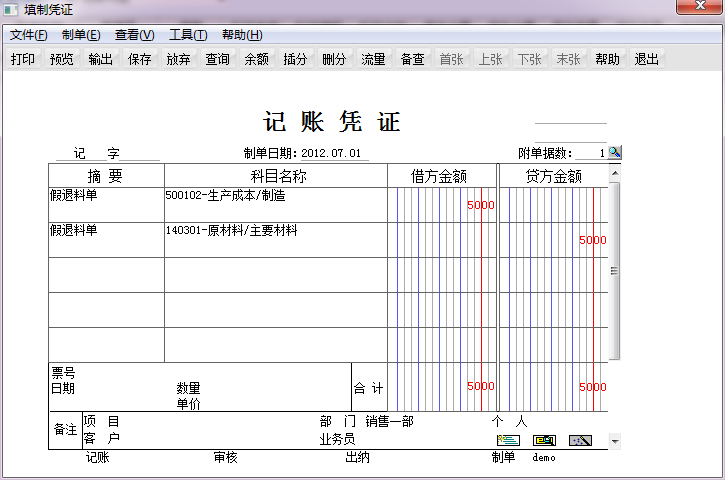Click 插分 to insert an entry line
Screen dimensions: 725x480
pyautogui.click(x=295, y=59)
